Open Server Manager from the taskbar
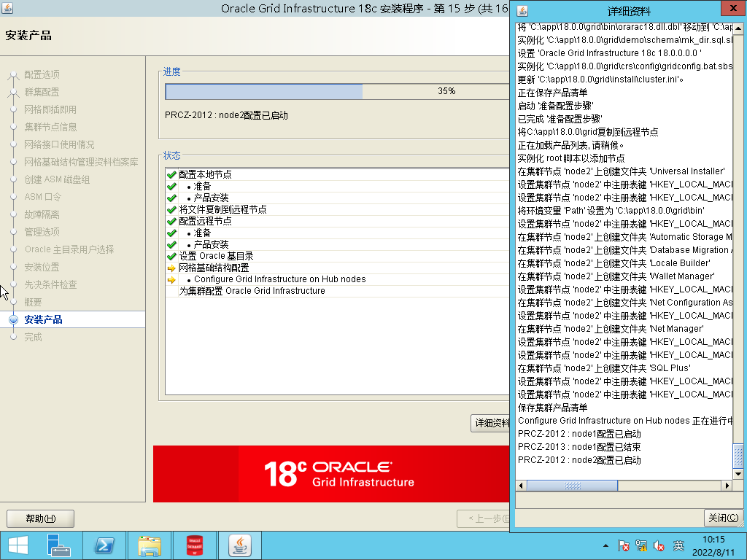This screenshot has width=747, height=560. pos(58,545)
